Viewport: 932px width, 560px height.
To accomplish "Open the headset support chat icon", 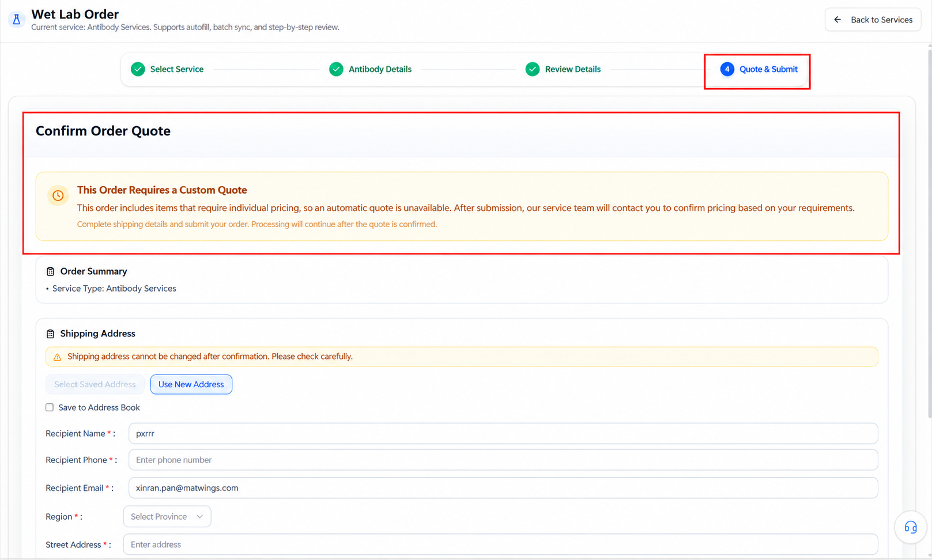I will 911,527.
